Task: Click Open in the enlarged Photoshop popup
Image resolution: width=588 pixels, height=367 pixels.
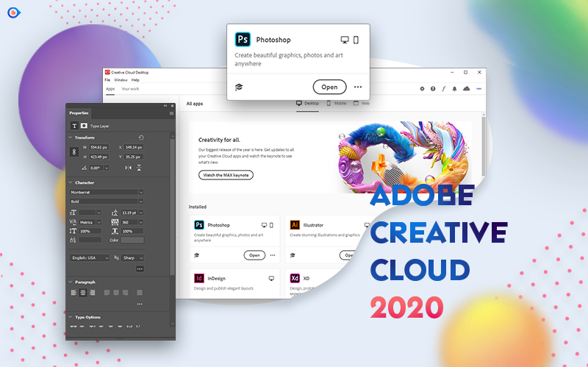Action: coord(329,87)
